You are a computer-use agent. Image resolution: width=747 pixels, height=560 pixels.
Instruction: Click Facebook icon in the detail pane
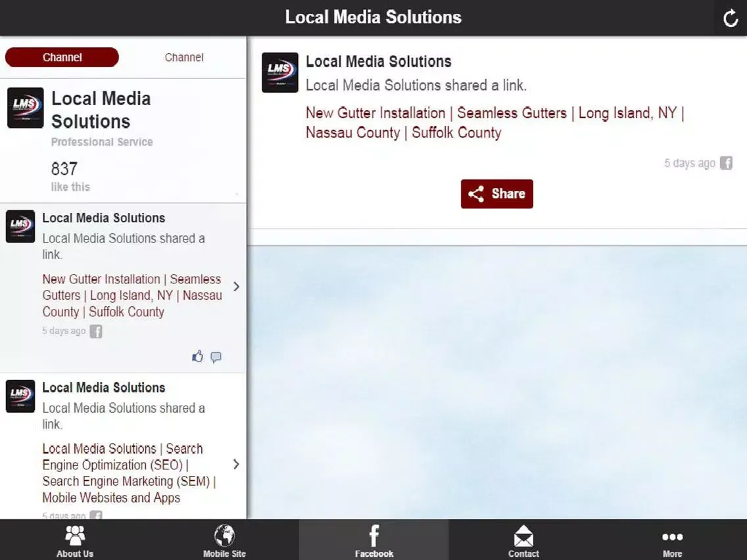pyautogui.click(x=726, y=163)
